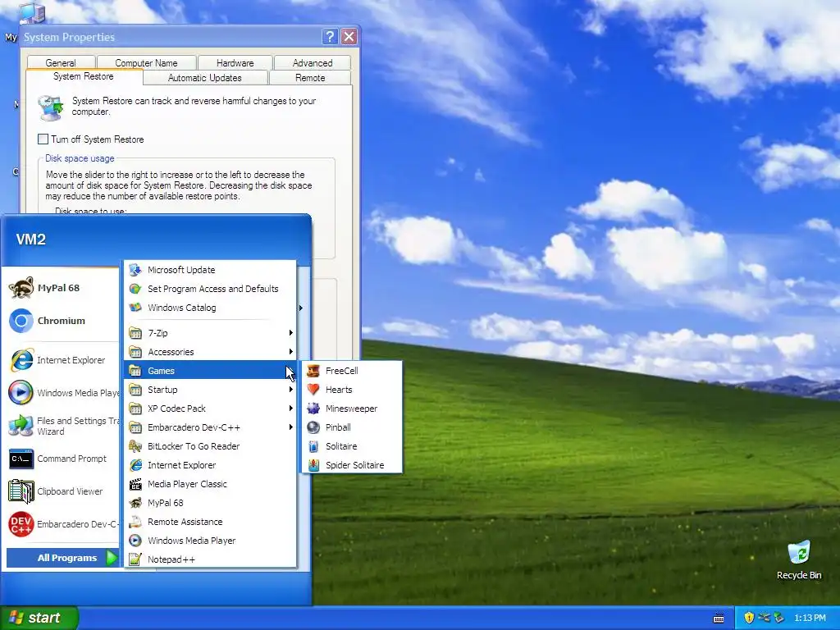This screenshot has width=840, height=630.
Task: Click the taskbar clock showing 1:13 PM
Action: click(810, 618)
